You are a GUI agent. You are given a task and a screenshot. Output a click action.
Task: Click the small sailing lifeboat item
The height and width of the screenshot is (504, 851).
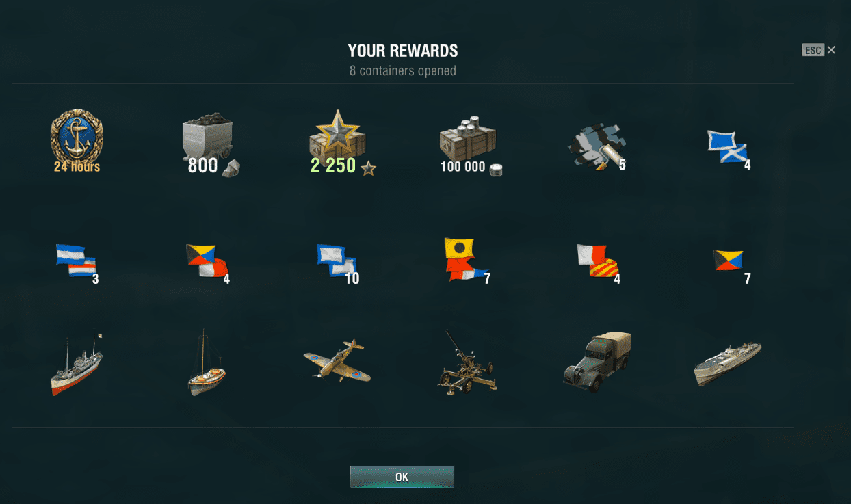point(206,363)
